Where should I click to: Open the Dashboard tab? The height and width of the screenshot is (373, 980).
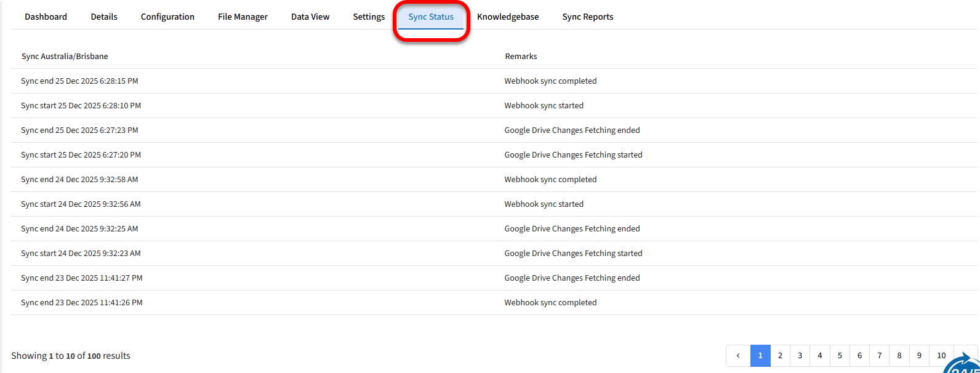tap(46, 17)
